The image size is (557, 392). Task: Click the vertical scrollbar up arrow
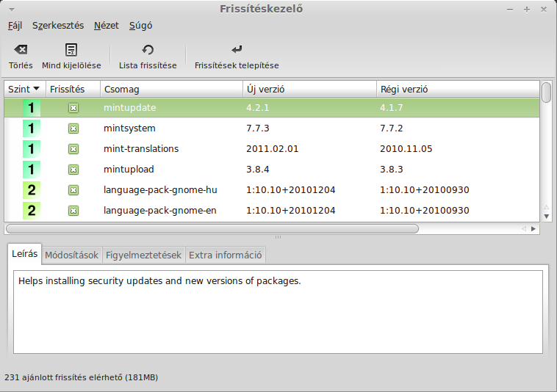coord(546,207)
